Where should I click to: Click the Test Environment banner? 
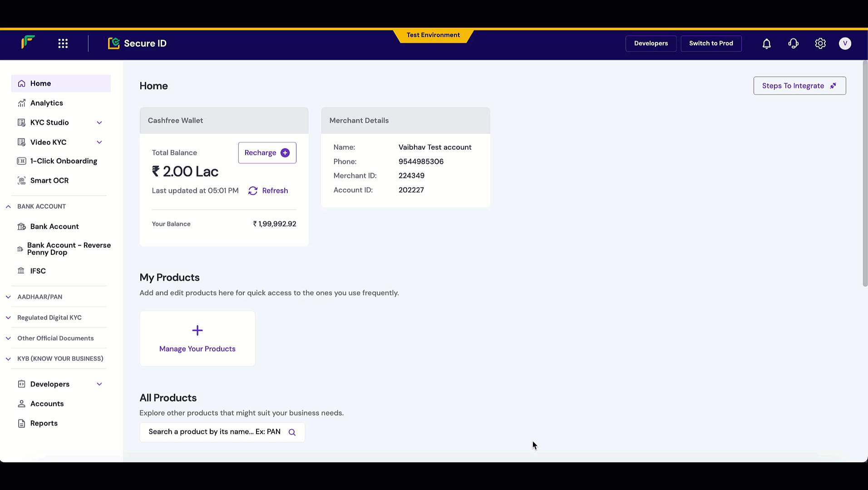tap(433, 35)
